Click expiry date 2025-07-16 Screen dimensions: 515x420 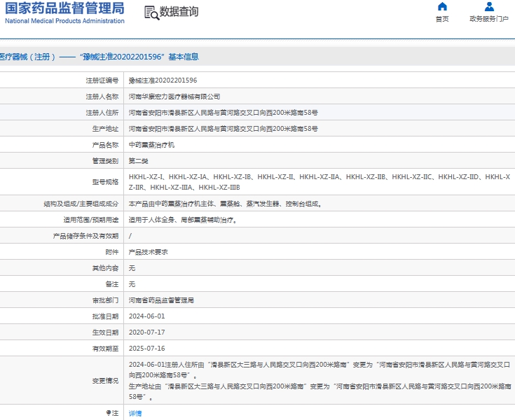click(x=147, y=349)
